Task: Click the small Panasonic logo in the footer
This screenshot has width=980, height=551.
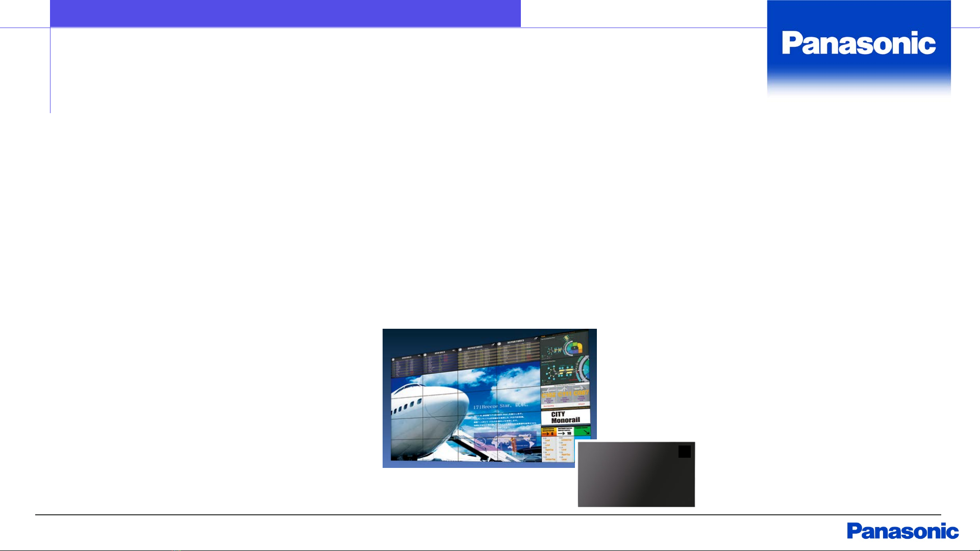Action: [x=902, y=531]
